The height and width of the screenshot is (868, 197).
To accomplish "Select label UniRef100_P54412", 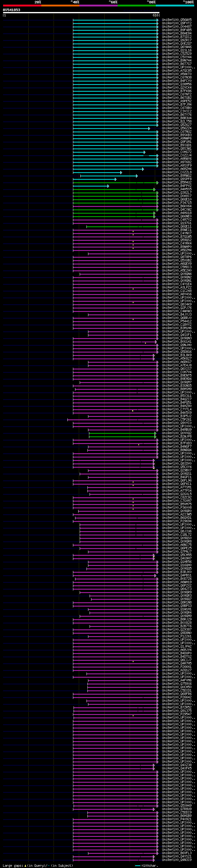I will 177,321.
